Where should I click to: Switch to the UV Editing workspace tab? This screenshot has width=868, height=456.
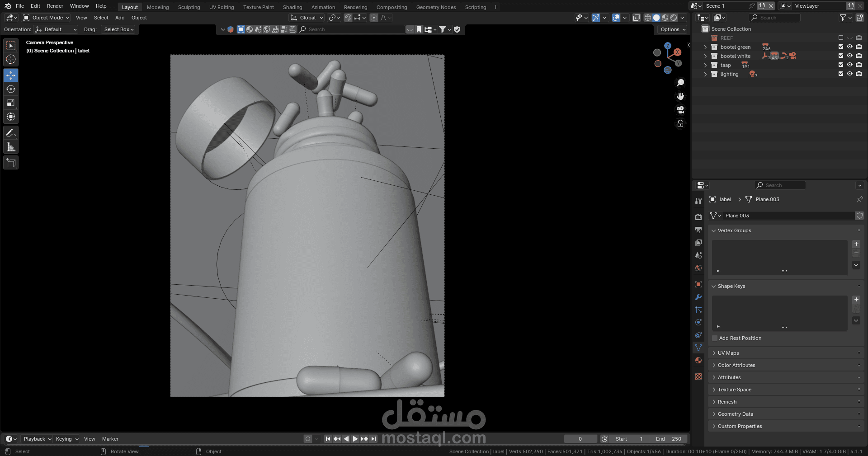pos(222,7)
